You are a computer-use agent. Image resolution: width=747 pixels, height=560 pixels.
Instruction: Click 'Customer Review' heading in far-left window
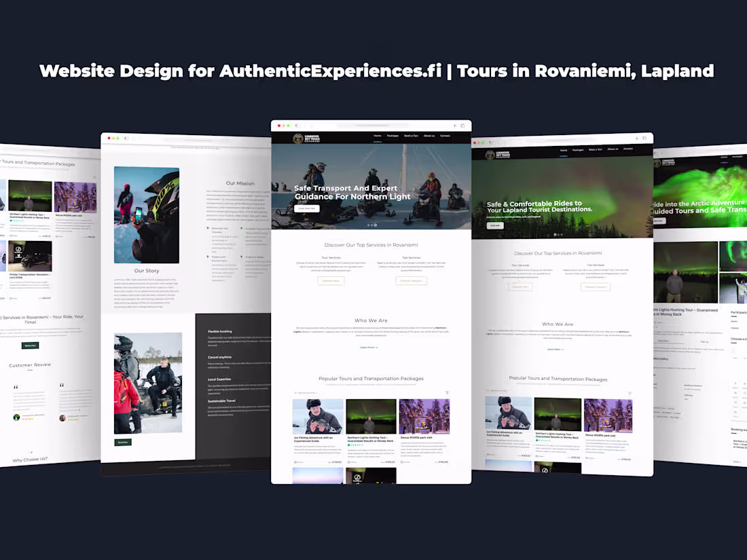pyautogui.click(x=30, y=365)
